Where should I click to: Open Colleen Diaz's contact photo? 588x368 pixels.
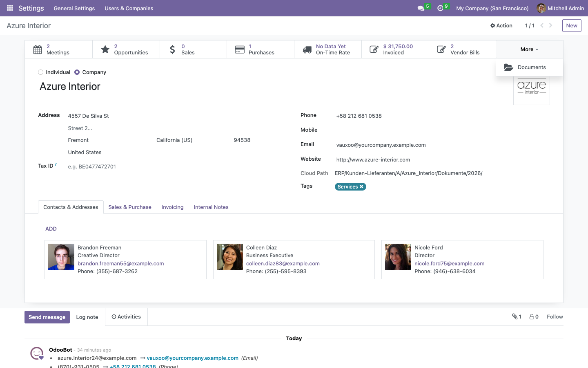pyautogui.click(x=230, y=257)
